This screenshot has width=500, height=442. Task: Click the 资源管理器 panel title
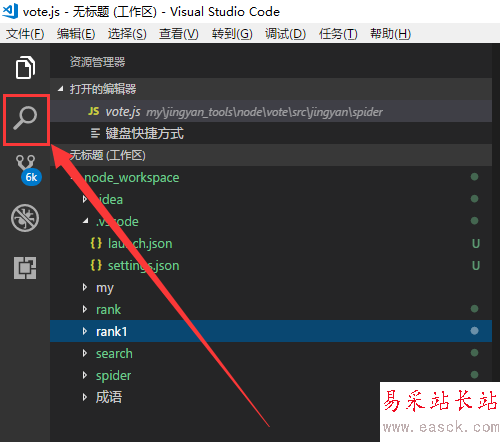97,62
